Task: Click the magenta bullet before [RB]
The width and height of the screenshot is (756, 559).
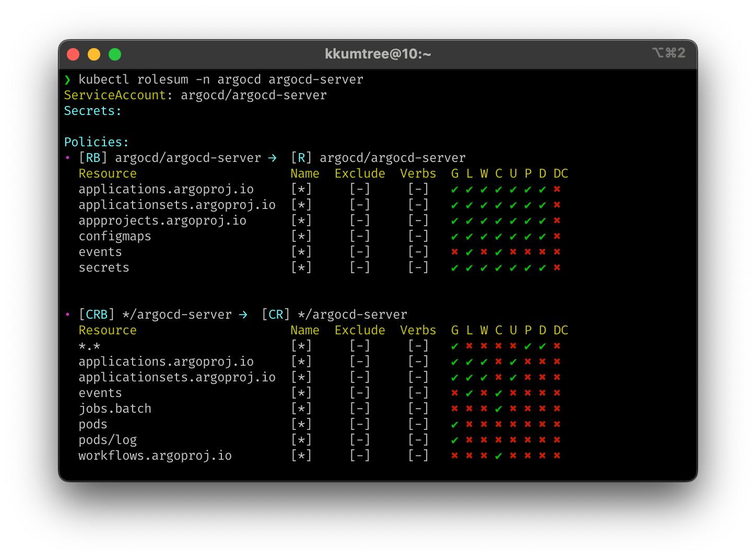Action: pyautogui.click(x=67, y=158)
